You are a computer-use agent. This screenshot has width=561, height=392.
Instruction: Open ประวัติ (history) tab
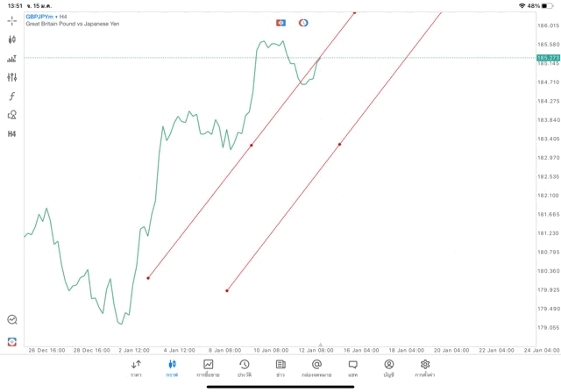click(x=244, y=368)
